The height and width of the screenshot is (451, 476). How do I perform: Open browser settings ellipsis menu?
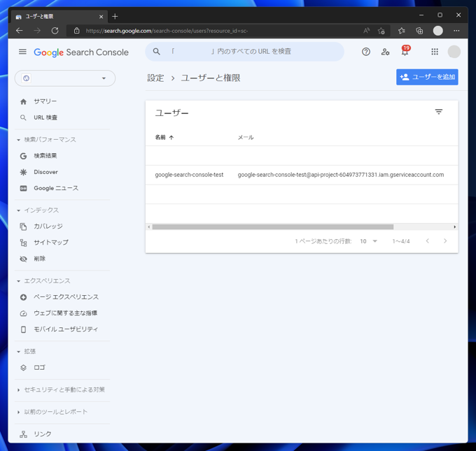[x=456, y=31]
